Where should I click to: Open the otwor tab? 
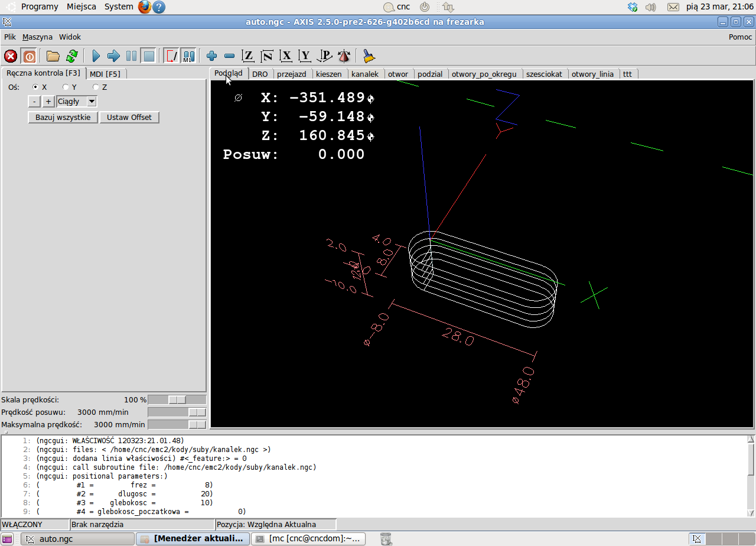[x=398, y=74]
